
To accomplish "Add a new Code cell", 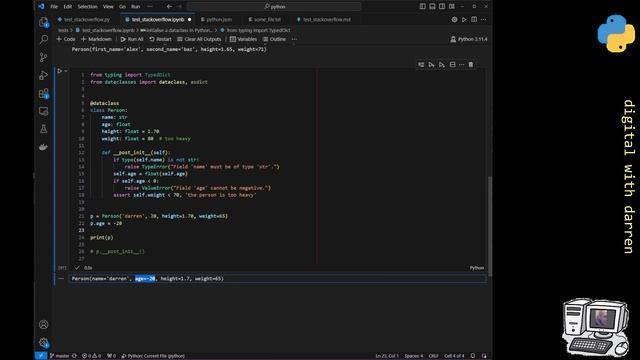I will [x=66, y=39].
